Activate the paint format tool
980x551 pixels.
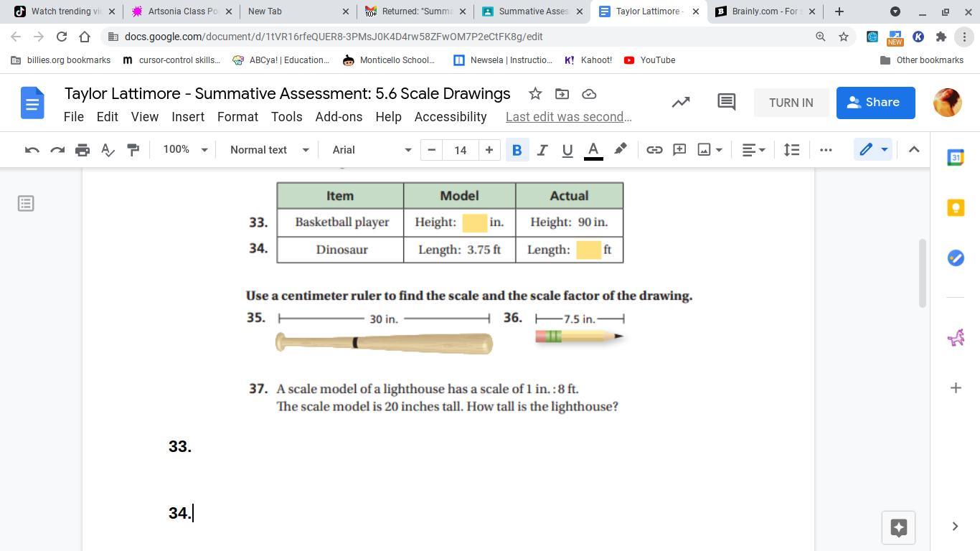click(x=133, y=150)
